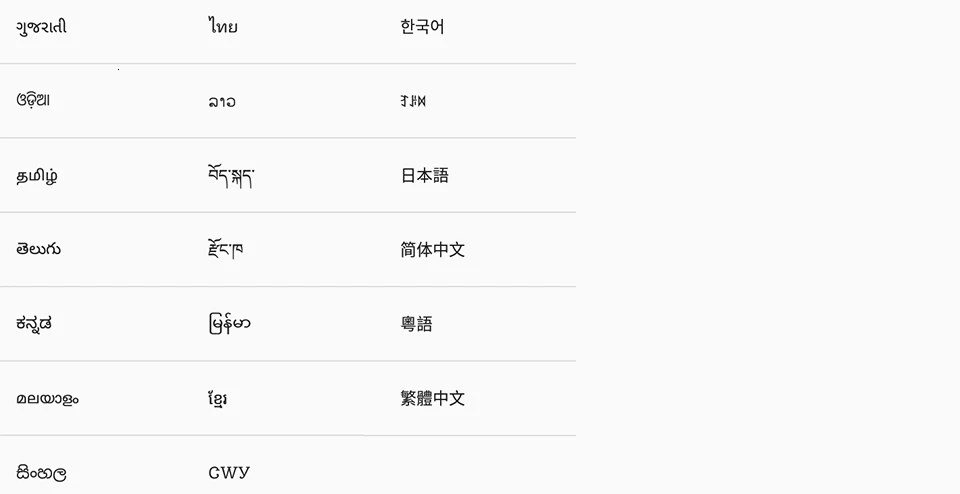Select བོད་སྐད་ (Tibetan) language

[231, 176]
